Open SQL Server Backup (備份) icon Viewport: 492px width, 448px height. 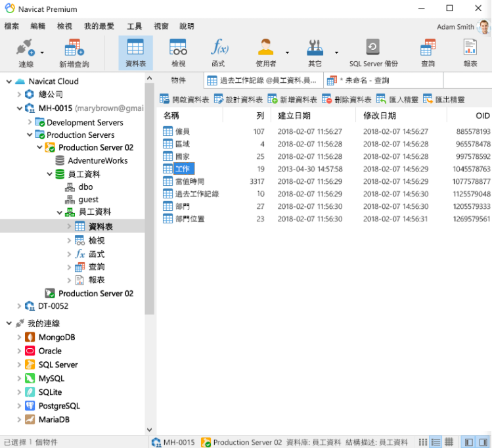[x=372, y=47]
